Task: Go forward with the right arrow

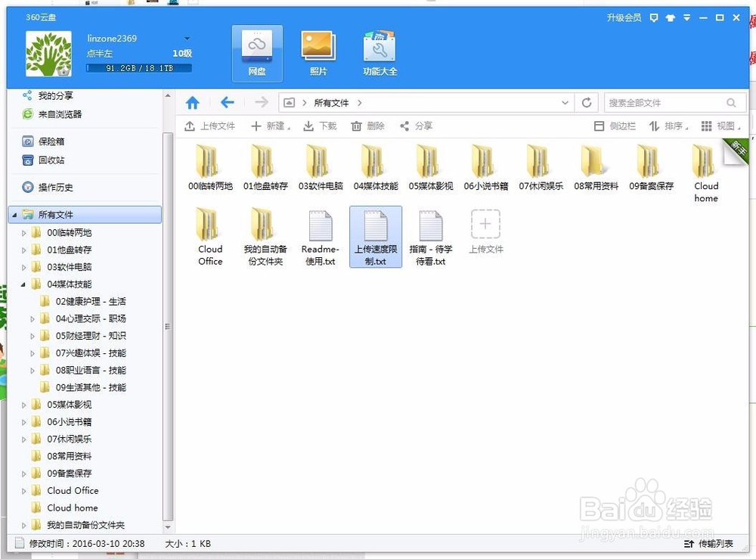Action: (x=262, y=102)
